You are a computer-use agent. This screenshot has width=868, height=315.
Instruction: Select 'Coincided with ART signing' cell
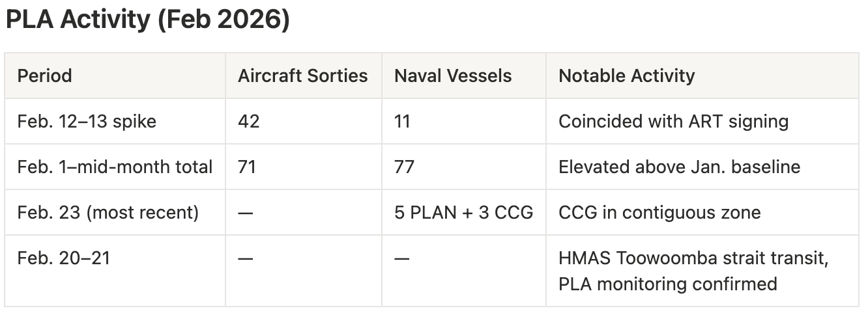point(674,121)
